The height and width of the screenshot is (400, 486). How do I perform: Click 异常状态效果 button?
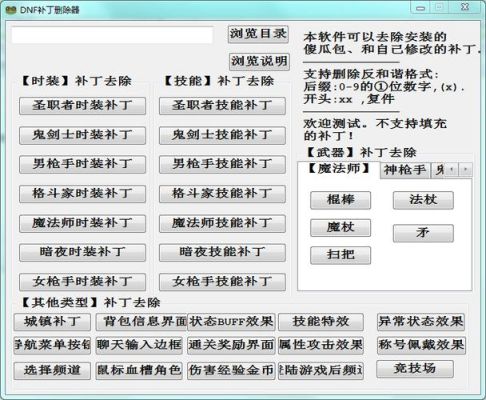[x=421, y=322]
